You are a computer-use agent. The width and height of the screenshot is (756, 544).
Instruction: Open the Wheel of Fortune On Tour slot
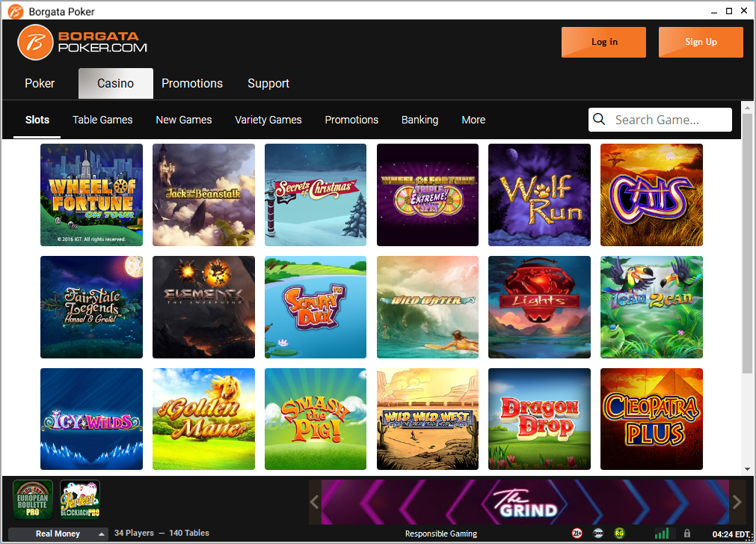coord(92,195)
